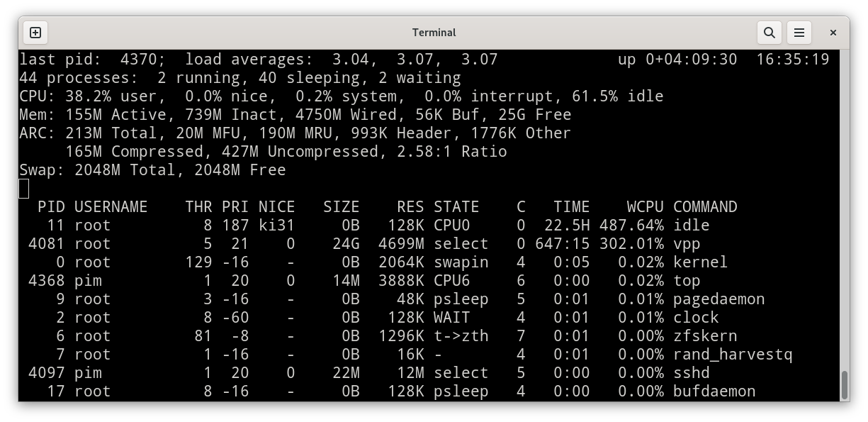The width and height of the screenshot is (868, 422).
Task: Click the bufdaemon command entry
Action: click(x=714, y=392)
